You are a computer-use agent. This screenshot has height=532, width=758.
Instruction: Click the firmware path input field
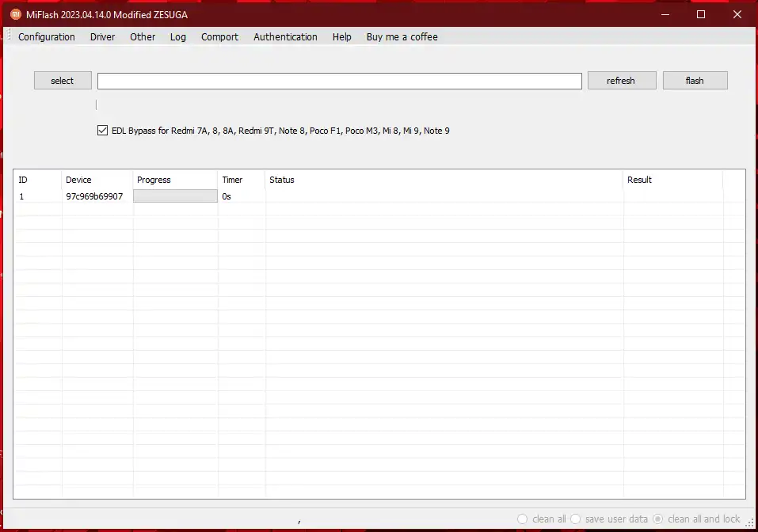click(339, 81)
